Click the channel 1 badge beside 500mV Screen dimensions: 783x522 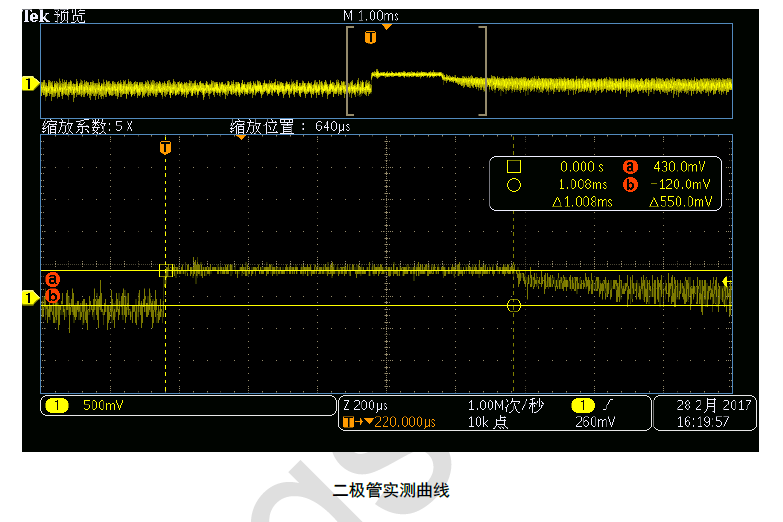point(58,406)
